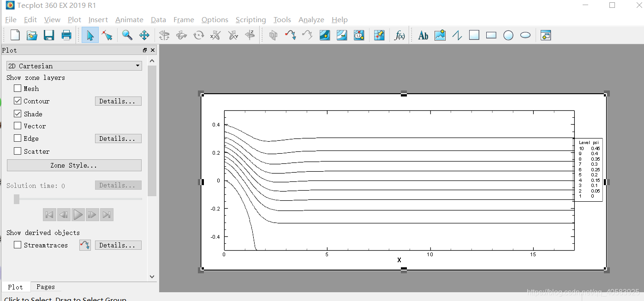This screenshot has height=301, width=644.
Task: Click the streamtrace placement icon beside Streamtraces
Action: tap(85, 245)
